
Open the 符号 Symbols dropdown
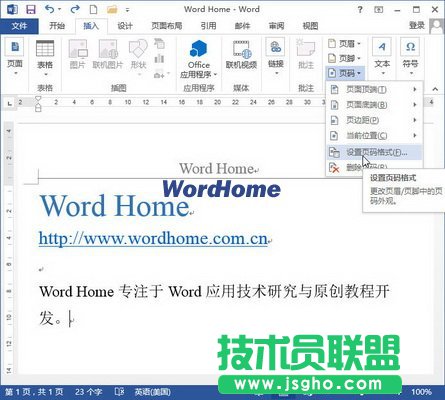click(x=410, y=57)
